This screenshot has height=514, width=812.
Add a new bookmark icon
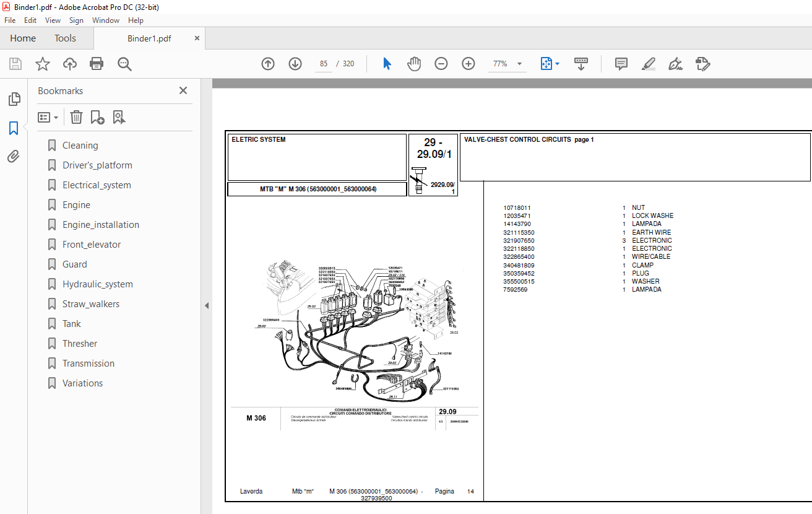97,117
